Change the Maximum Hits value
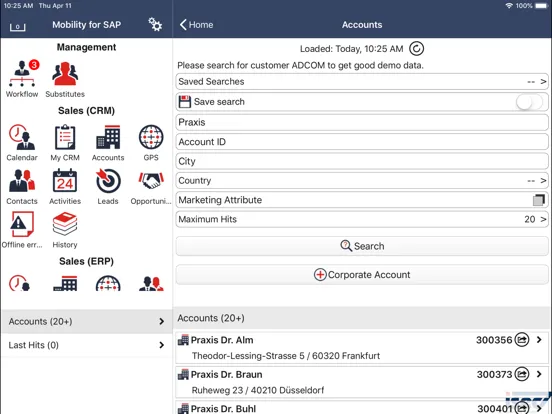 [x=362, y=219]
